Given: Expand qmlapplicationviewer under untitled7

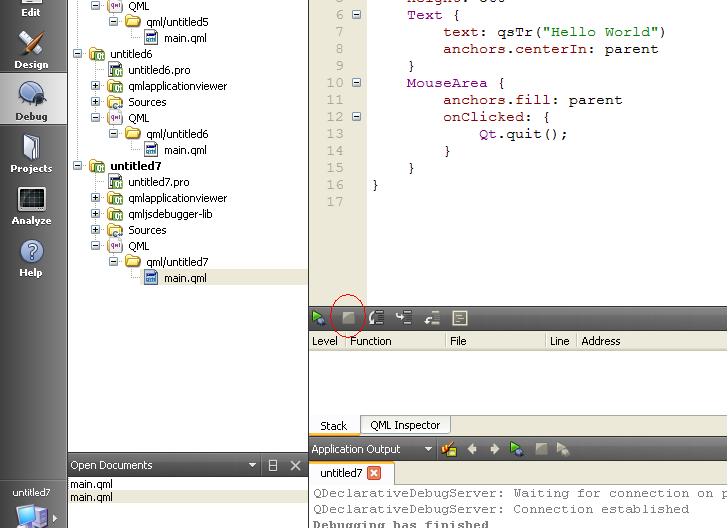Looking at the screenshot, I should [95, 197].
